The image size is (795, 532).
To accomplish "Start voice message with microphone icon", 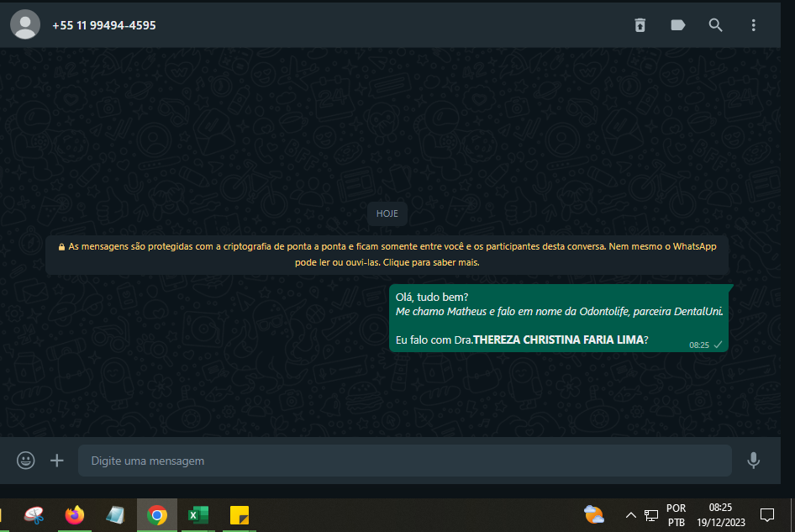I will coord(754,461).
